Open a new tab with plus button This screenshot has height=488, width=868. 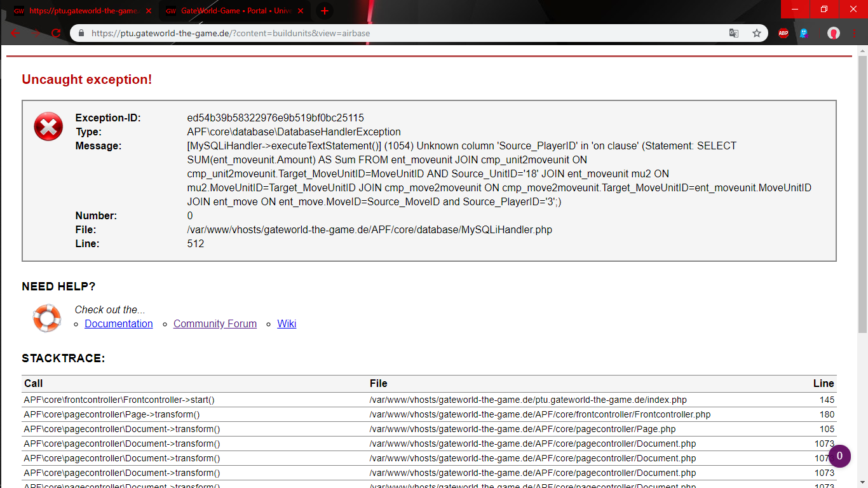(324, 11)
